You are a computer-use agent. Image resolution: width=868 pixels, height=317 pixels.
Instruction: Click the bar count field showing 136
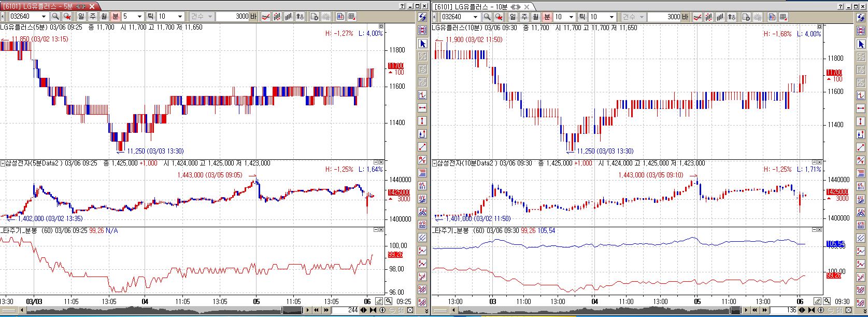tap(784, 310)
